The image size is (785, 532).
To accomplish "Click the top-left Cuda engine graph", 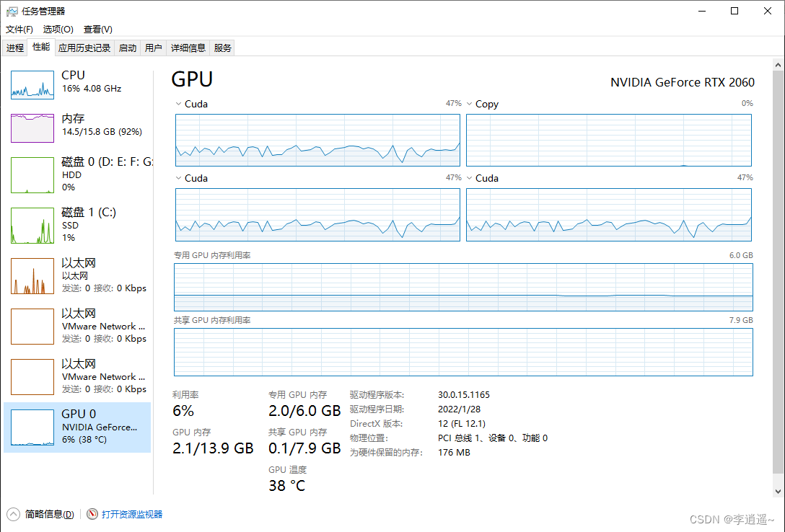I will tap(317, 140).
